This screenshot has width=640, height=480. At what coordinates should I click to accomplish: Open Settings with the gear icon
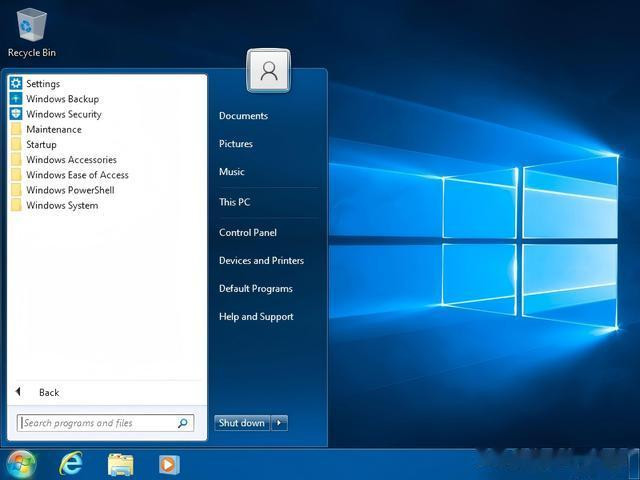coord(35,84)
